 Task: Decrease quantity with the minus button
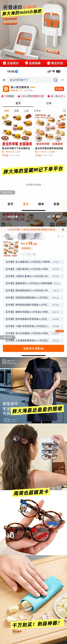coord(23,254)
